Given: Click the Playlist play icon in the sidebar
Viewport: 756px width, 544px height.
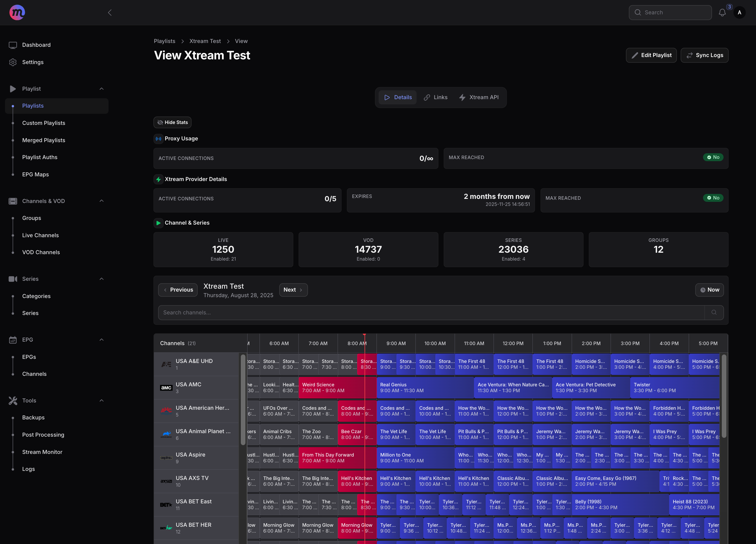Looking at the screenshot, I should click(13, 89).
